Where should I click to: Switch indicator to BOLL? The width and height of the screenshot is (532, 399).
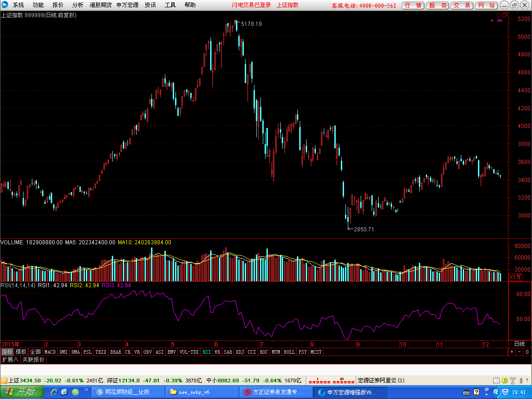pos(289,352)
